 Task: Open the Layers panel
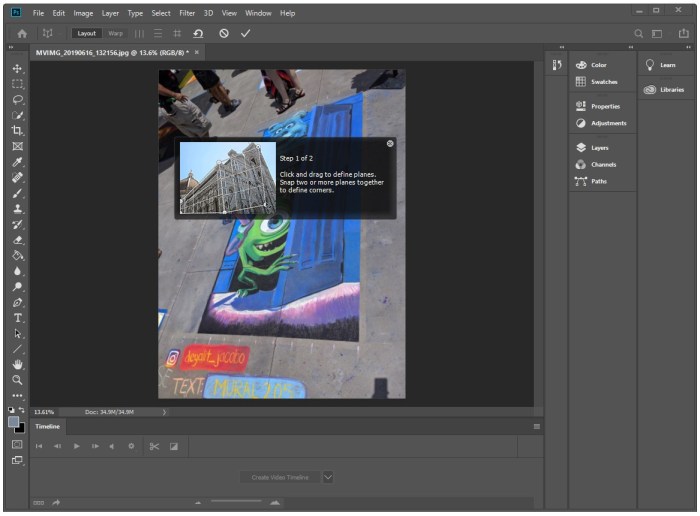tap(598, 148)
